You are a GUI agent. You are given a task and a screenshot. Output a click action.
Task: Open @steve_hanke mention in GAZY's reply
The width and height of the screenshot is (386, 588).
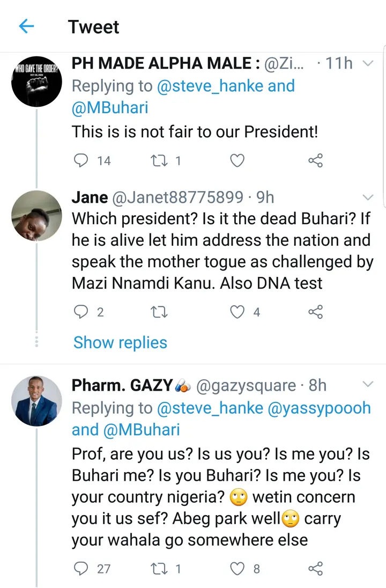(x=210, y=408)
